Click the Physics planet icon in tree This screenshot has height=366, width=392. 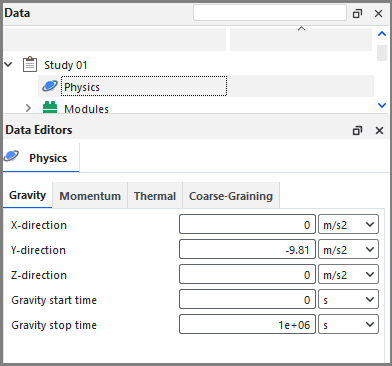tap(50, 87)
